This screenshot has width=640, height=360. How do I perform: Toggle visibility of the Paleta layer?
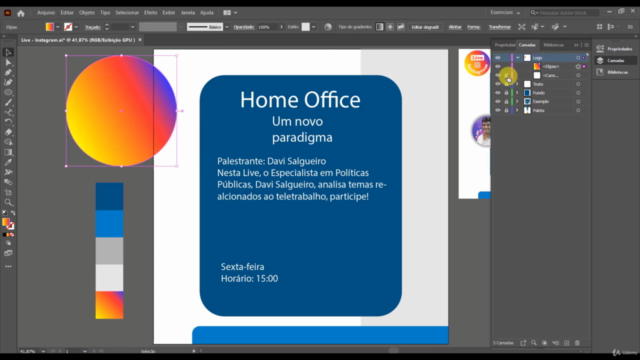[498, 110]
